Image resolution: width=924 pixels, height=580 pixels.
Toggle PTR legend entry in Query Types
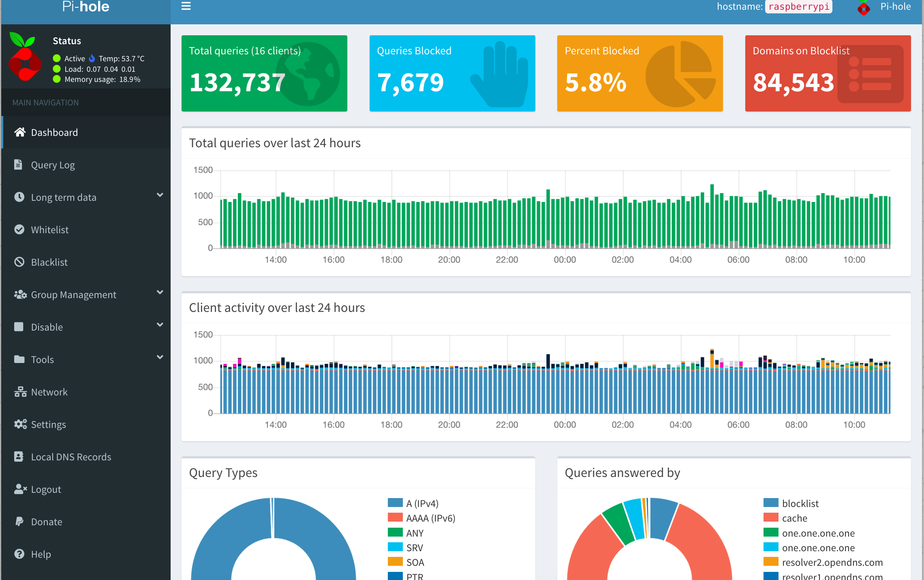[x=406, y=576]
